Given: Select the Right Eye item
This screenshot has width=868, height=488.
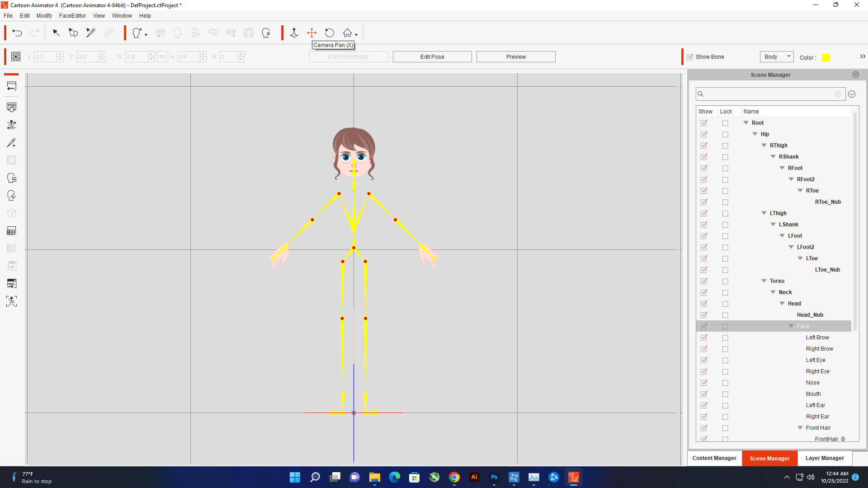Looking at the screenshot, I should [817, 371].
